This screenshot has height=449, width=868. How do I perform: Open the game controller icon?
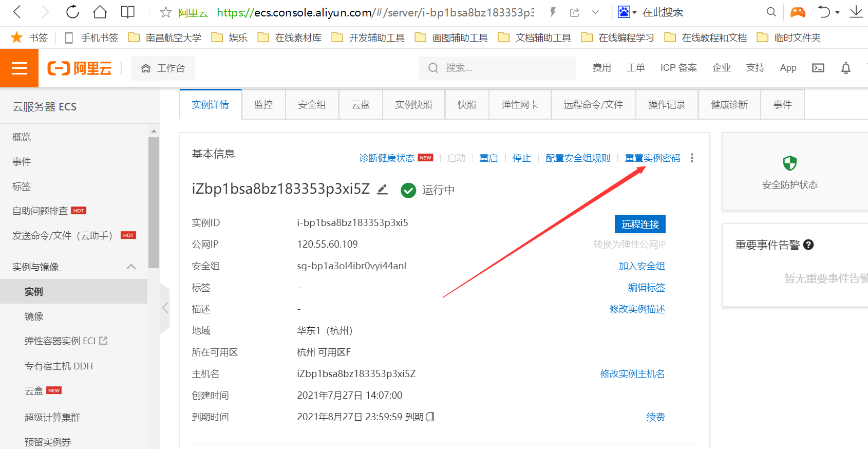click(798, 12)
